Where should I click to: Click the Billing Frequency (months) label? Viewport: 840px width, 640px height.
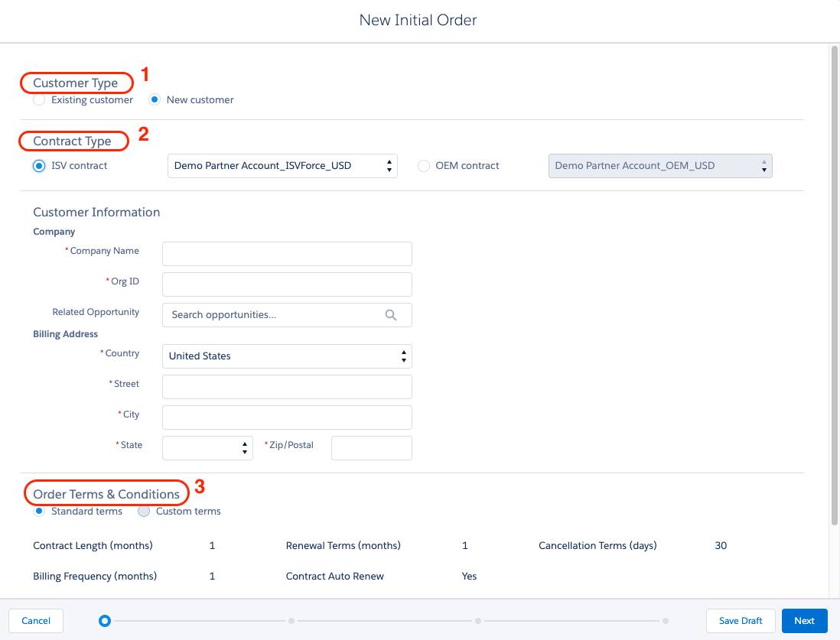coord(95,577)
